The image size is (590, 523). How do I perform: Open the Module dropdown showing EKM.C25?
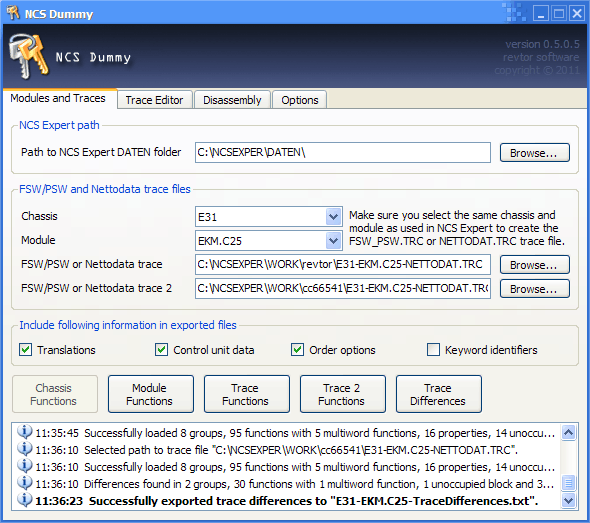[x=333, y=241]
